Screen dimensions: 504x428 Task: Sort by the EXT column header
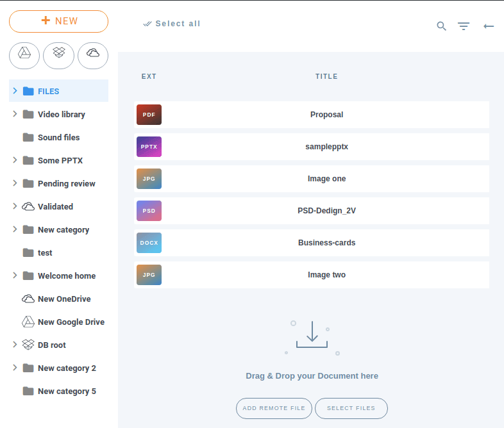coord(149,76)
